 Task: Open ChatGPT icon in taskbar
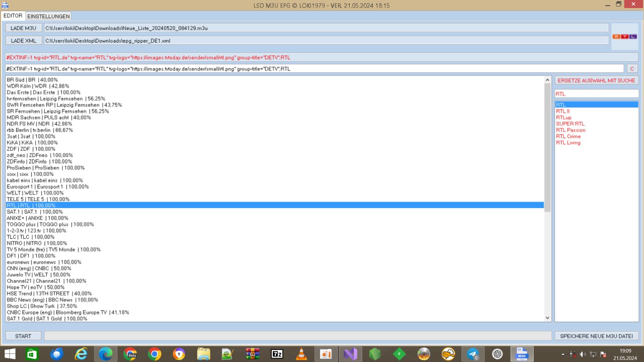[x=497, y=354]
